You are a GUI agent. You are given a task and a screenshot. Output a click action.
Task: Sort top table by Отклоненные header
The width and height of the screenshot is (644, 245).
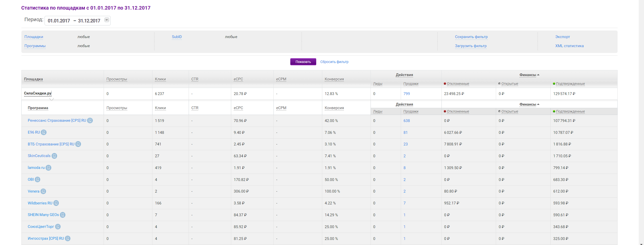(458, 84)
